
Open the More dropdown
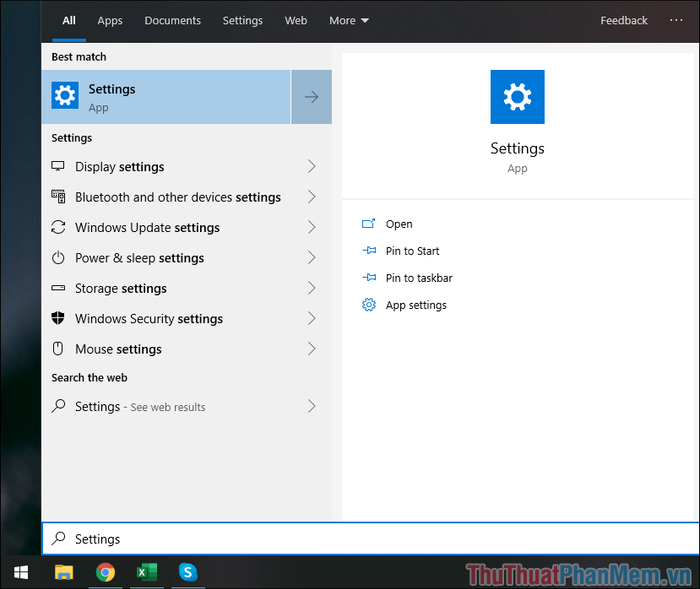pos(349,21)
